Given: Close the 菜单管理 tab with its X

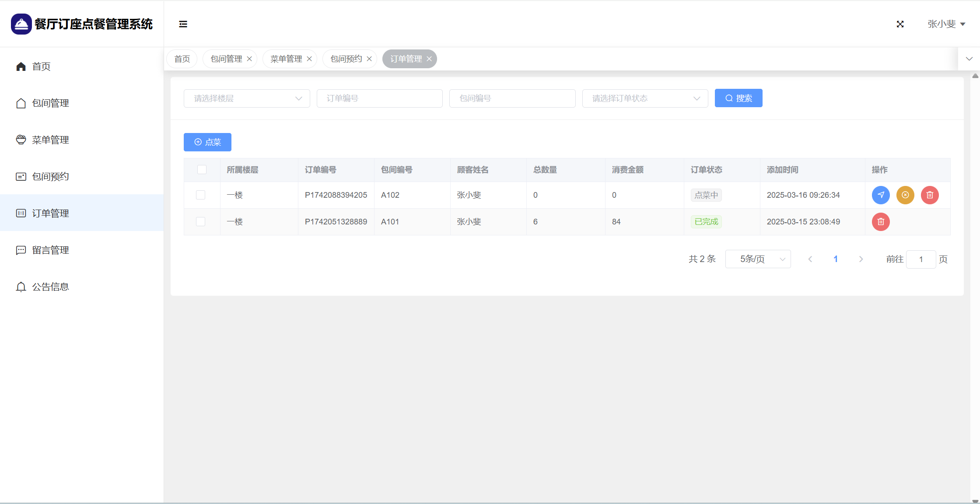Looking at the screenshot, I should click(309, 59).
